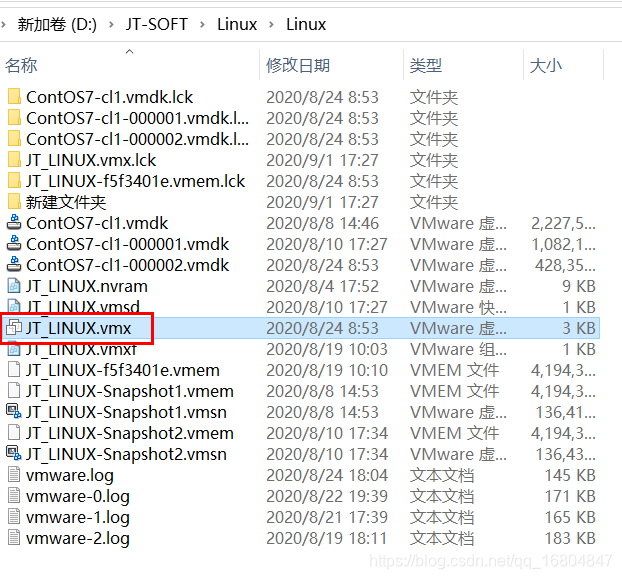Click type VMEM 文件 of JT_LINUX-Snapshot2.vmem

(x=454, y=433)
